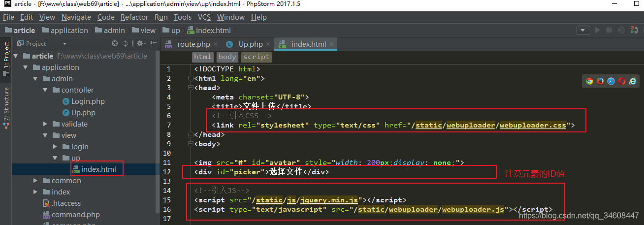Viewport: 644px width, 225px height.
Task: Open page in Internet Explorer
Action: pos(633,81)
